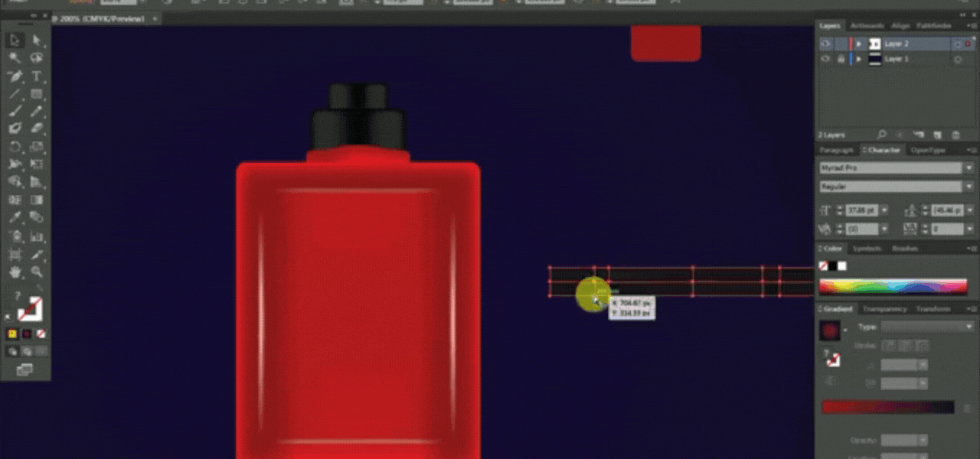Click the gradient fill preview swatch
Viewport: 980px width, 459px height.
[829, 330]
